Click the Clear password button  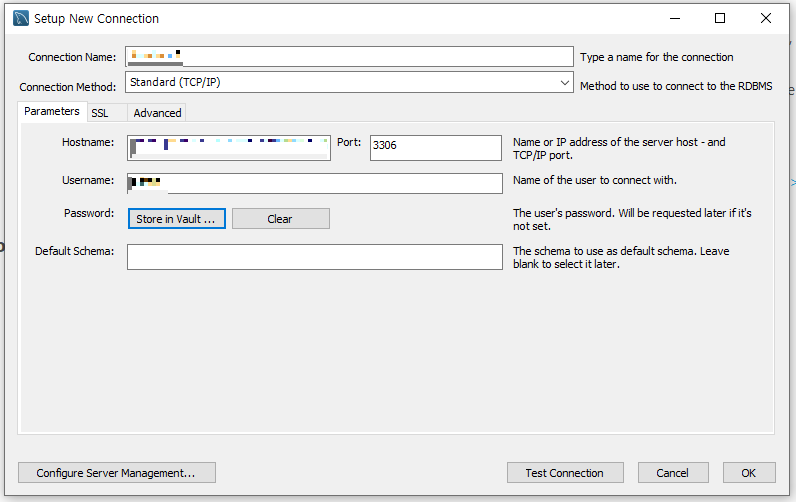coord(281,219)
